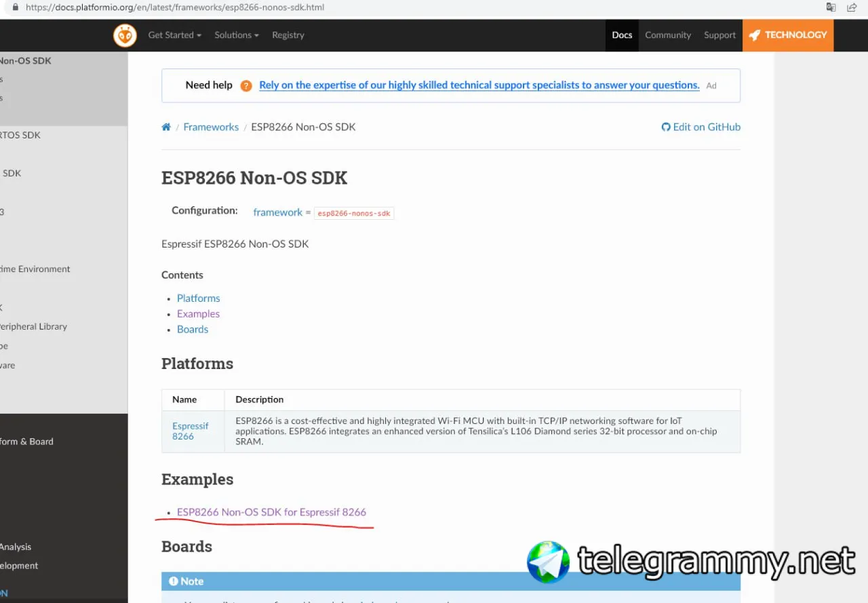Image resolution: width=868 pixels, height=603 pixels.
Task: Select the Docs navigation tab
Action: pyautogui.click(x=622, y=35)
